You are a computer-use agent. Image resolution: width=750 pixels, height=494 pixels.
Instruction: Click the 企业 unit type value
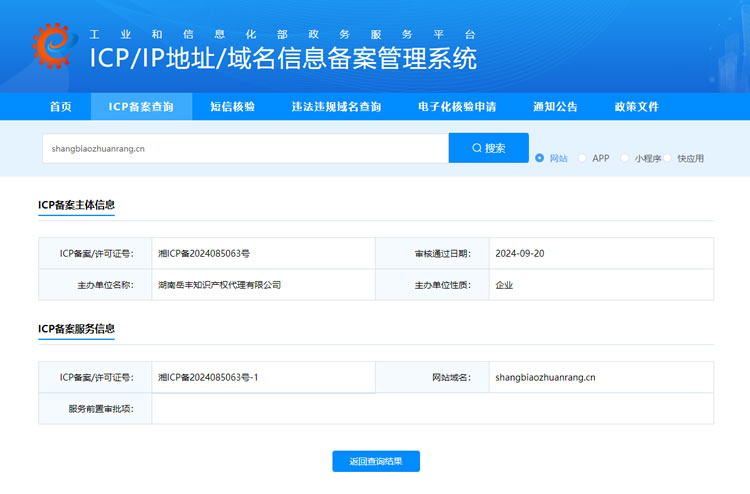click(504, 285)
